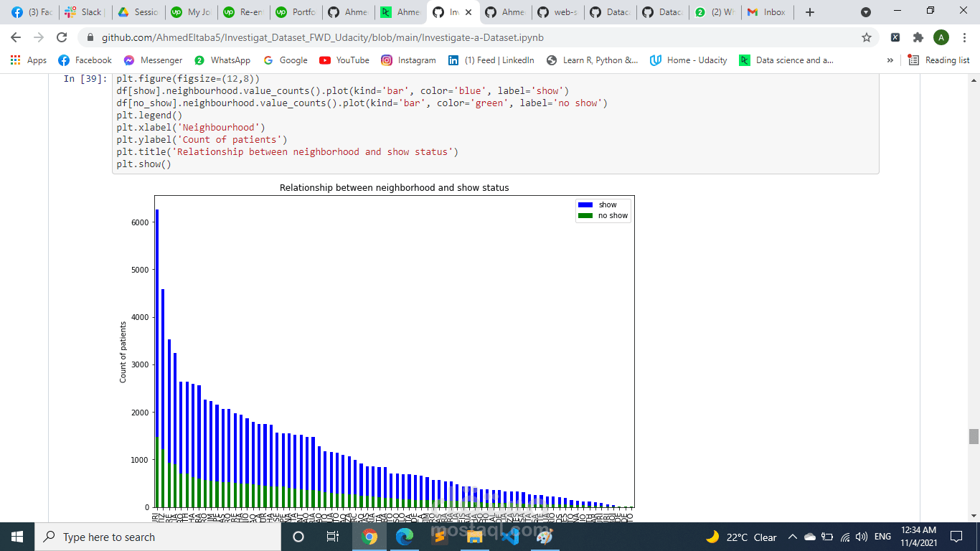
Task: Switch to the Facebook tab
Action: tap(32, 12)
